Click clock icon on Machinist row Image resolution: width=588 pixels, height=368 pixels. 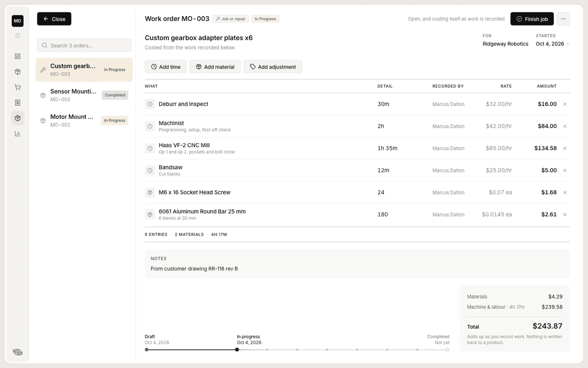pos(150,126)
